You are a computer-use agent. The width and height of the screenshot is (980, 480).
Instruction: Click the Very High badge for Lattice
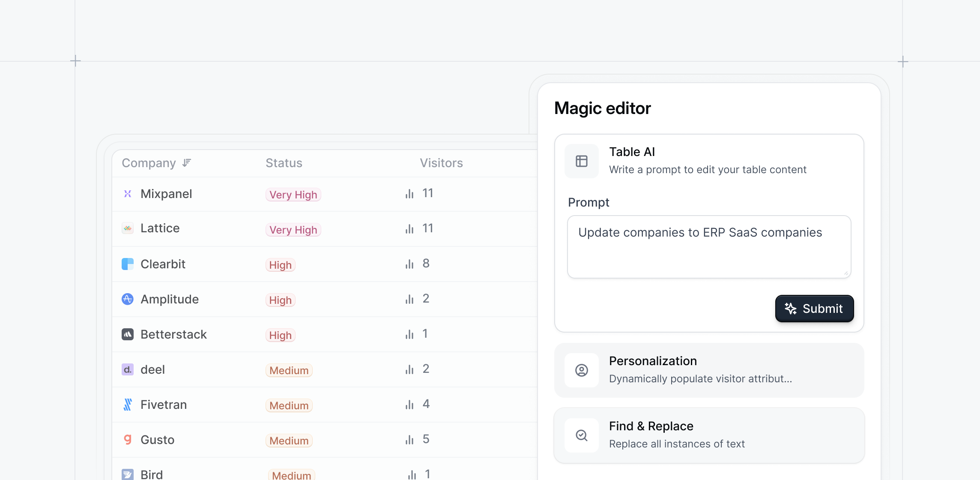(293, 230)
